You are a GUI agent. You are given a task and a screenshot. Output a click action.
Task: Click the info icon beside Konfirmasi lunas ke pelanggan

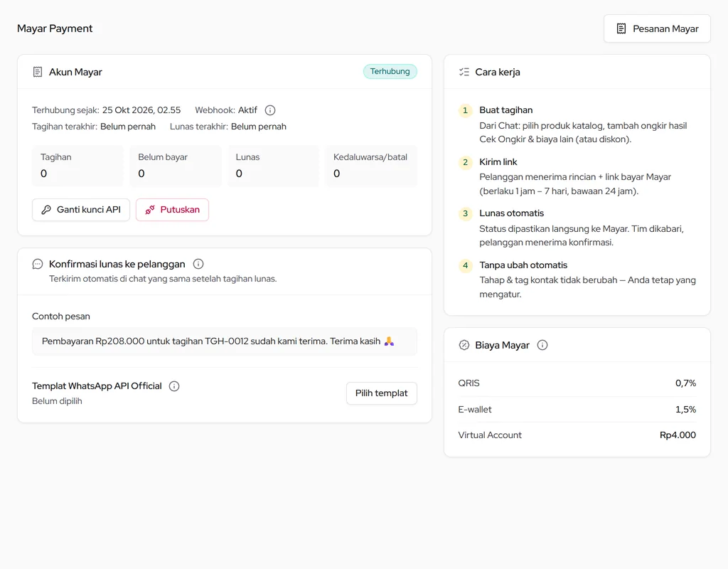198,264
